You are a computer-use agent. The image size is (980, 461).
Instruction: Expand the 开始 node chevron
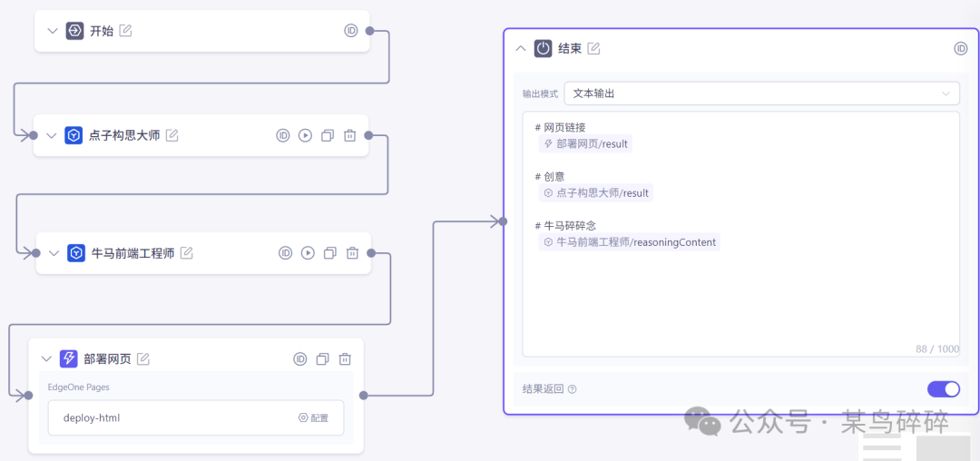pos(52,31)
